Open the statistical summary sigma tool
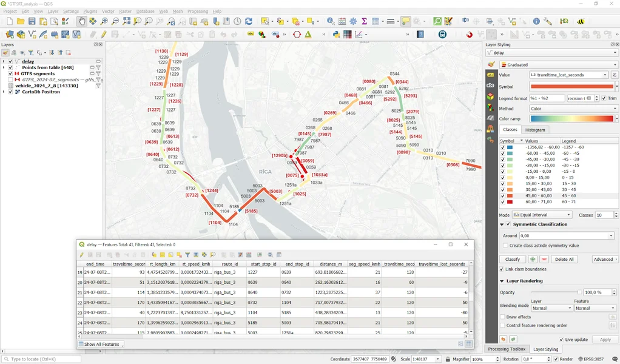The height and width of the screenshot is (364, 620). point(365,21)
